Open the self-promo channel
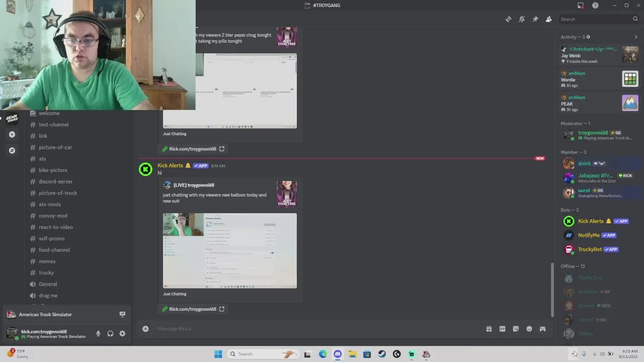The height and width of the screenshot is (362, 644). [51, 238]
